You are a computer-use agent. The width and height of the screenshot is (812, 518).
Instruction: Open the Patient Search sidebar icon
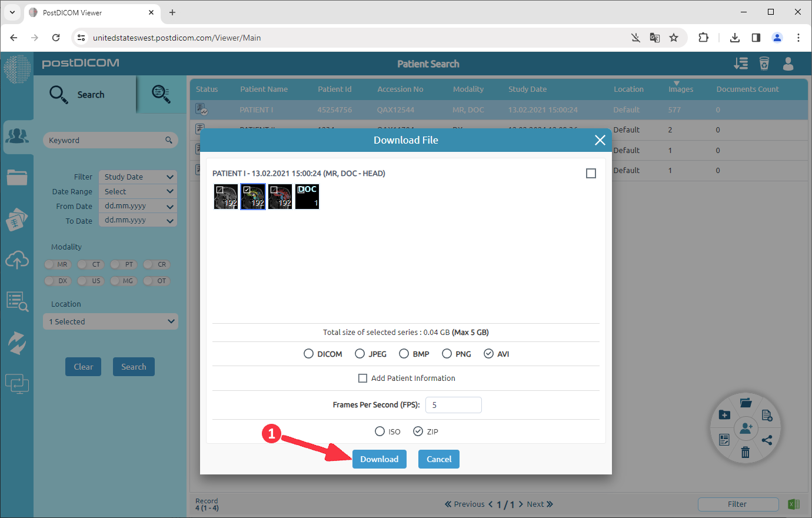click(x=18, y=137)
